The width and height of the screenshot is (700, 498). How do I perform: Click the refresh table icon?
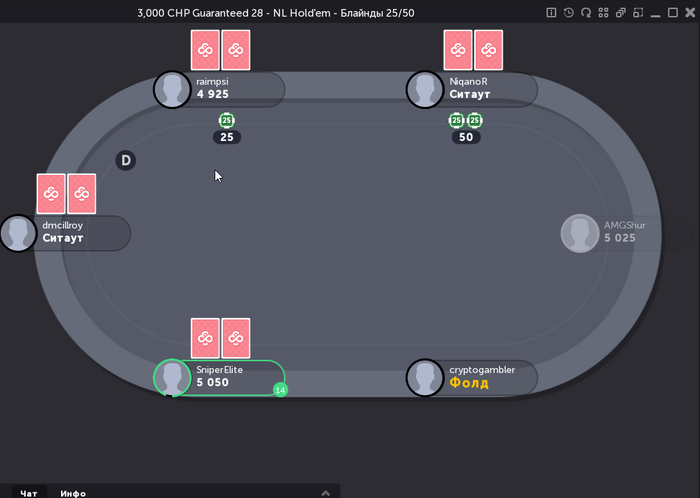pyautogui.click(x=586, y=12)
